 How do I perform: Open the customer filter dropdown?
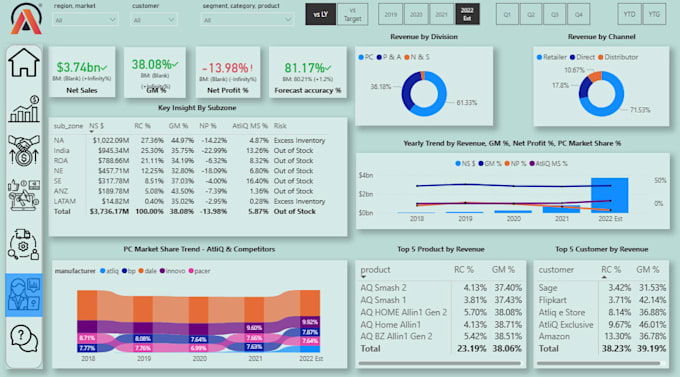[x=154, y=20]
